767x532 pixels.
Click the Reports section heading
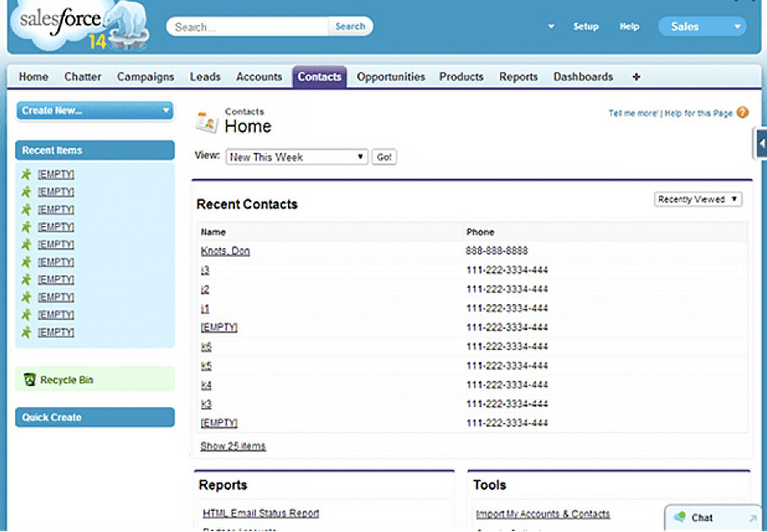(x=222, y=485)
